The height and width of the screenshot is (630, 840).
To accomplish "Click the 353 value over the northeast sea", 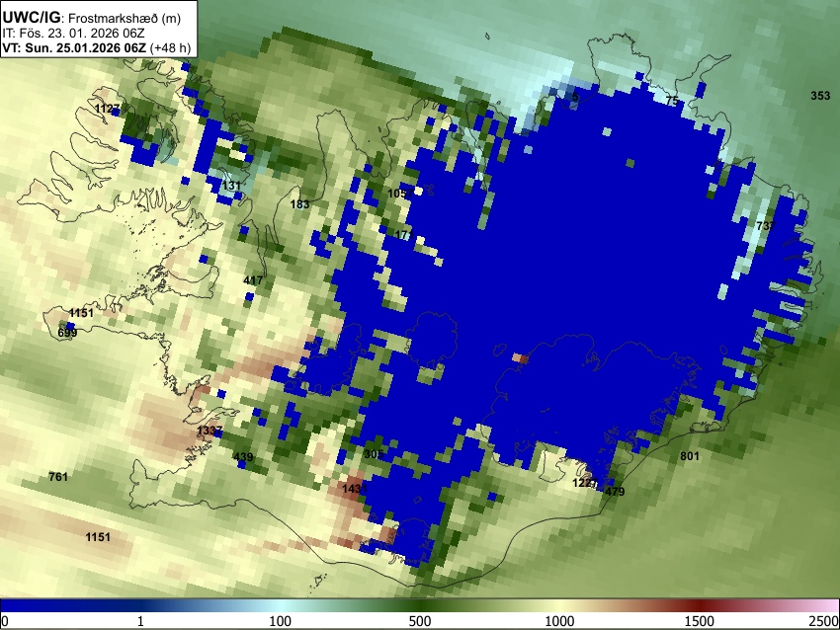I will (820, 96).
